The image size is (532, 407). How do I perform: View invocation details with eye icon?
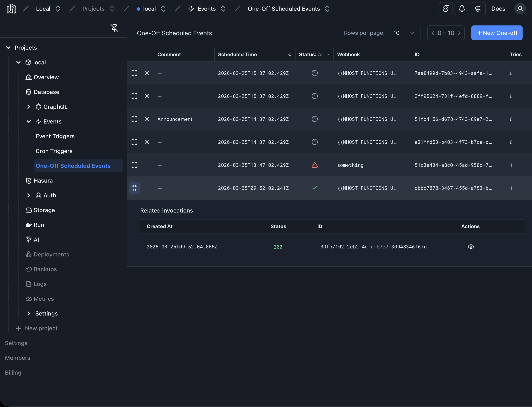click(x=471, y=247)
